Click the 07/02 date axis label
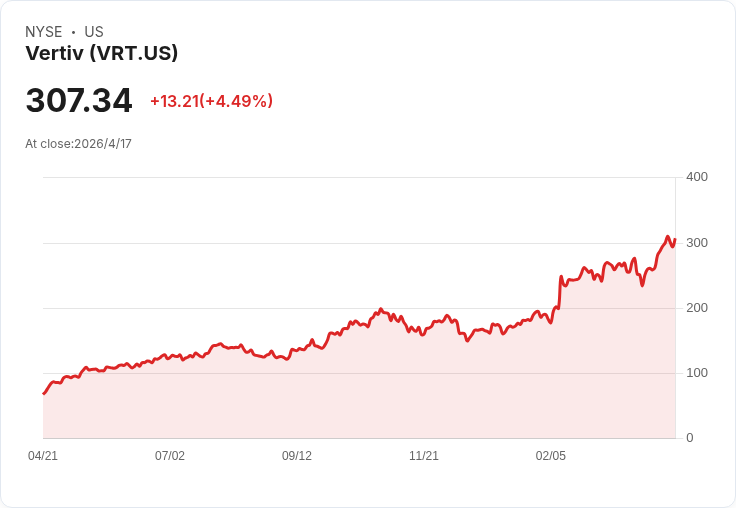Image resolution: width=736 pixels, height=508 pixels. [x=170, y=456]
